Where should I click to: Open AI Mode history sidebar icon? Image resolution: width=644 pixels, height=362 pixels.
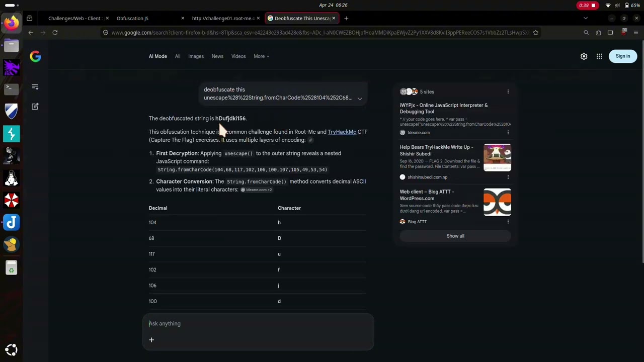(35, 87)
